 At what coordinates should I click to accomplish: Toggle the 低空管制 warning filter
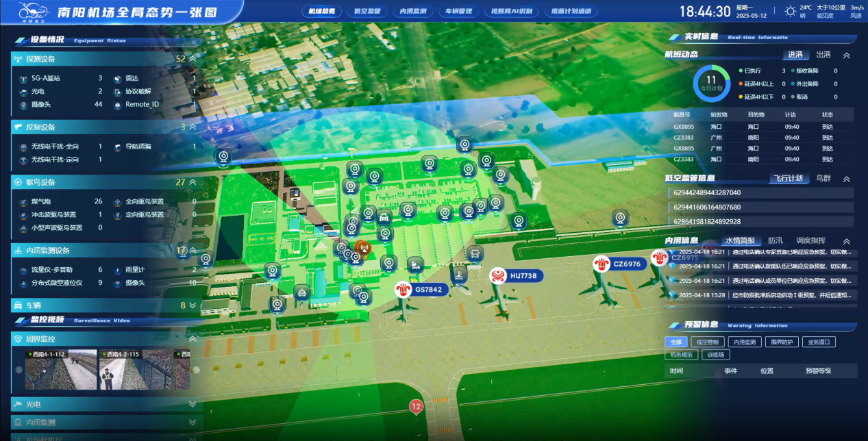706,342
